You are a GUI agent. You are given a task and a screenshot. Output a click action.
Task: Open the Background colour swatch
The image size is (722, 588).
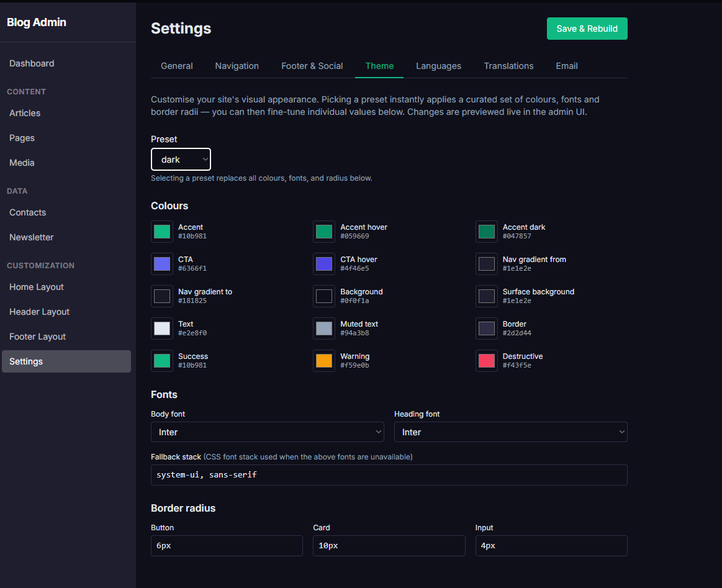pyautogui.click(x=324, y=296)
